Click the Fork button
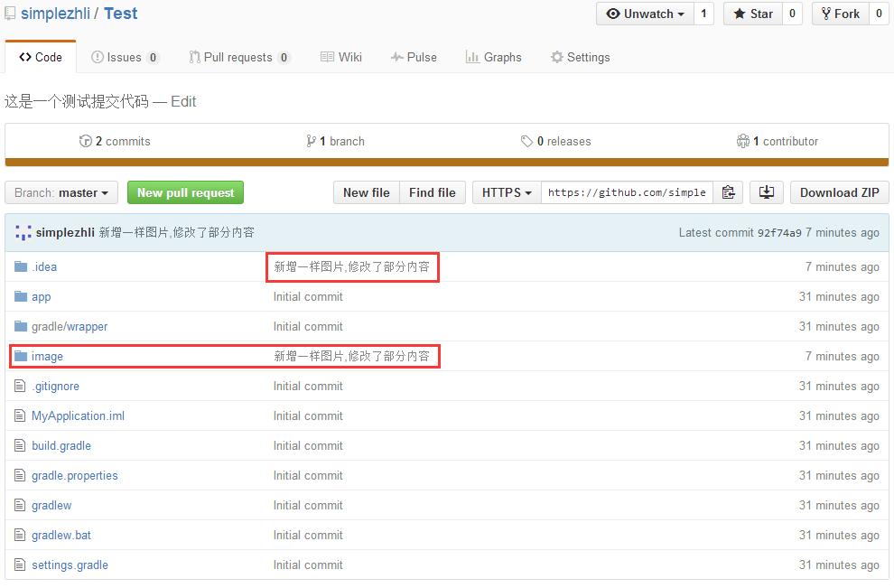 841,14
